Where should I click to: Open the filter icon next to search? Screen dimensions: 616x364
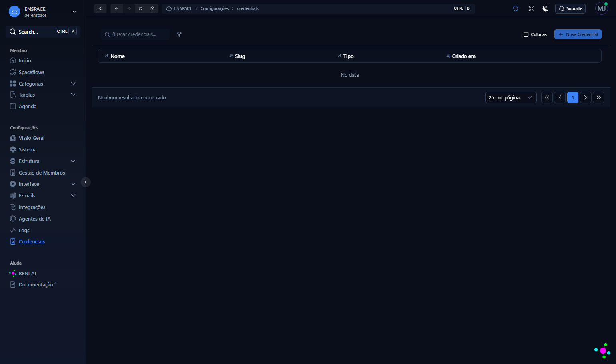coord(179,34)
